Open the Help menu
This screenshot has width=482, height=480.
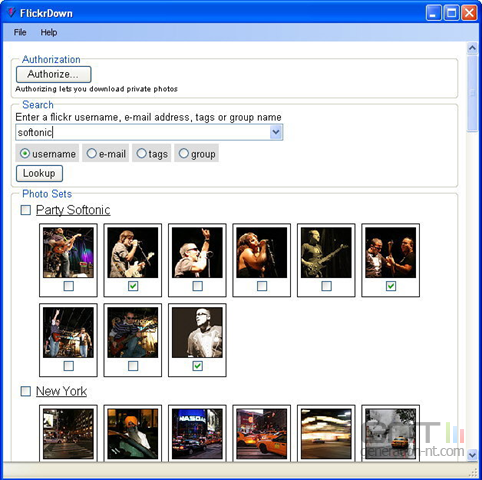(49, 32)
